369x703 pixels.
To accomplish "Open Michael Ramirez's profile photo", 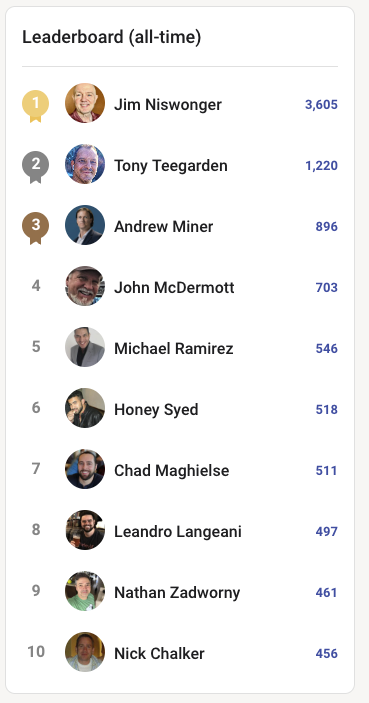I will point(85,347).
